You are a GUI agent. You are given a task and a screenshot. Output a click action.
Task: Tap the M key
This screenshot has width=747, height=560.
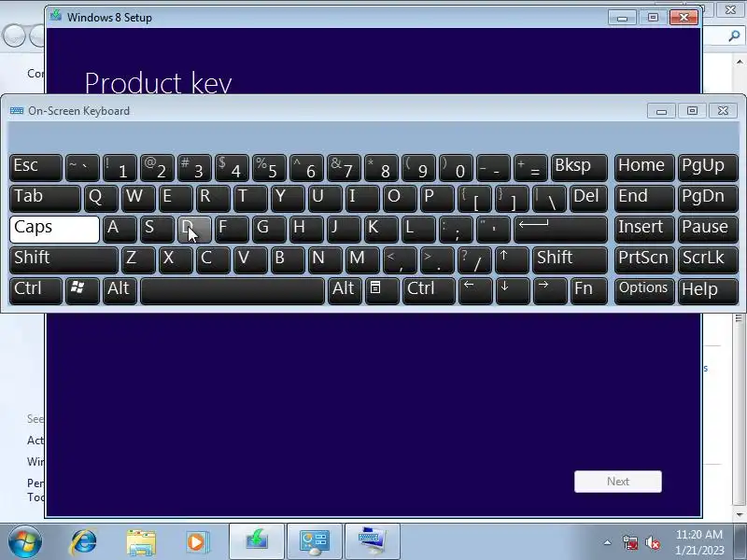point(362,260)
